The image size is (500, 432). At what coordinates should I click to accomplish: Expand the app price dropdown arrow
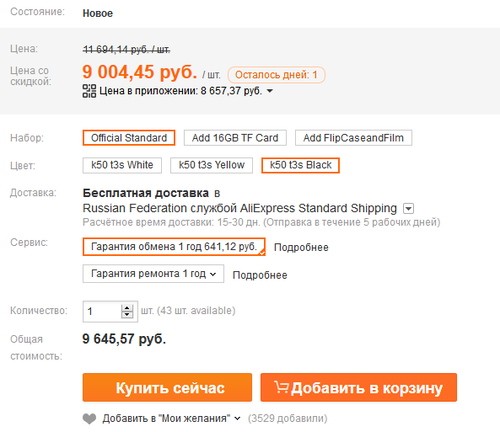[x=270, y=91]
